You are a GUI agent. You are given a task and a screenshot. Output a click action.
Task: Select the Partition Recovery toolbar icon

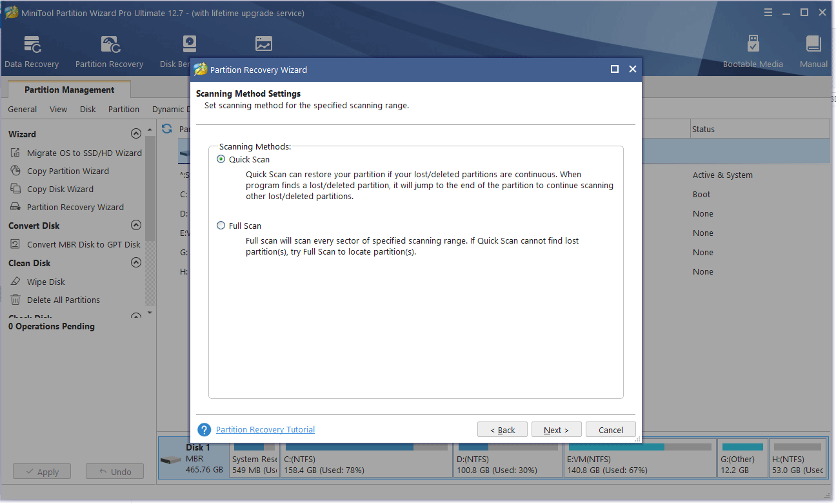click(108, 51)
